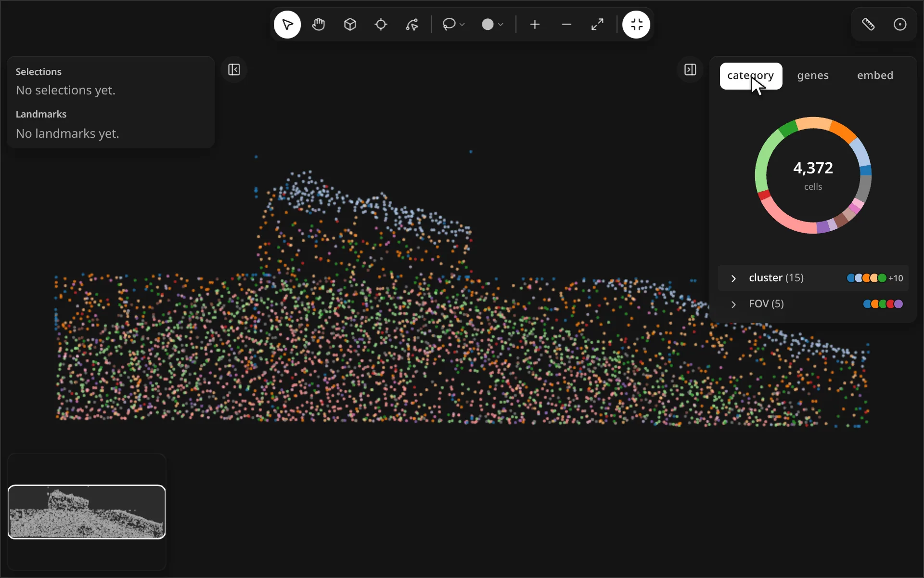Image resolution: width=924 pixels, height=578 pixels.
Task: Collapse the left sidebar panel
Action: point(234,70)
